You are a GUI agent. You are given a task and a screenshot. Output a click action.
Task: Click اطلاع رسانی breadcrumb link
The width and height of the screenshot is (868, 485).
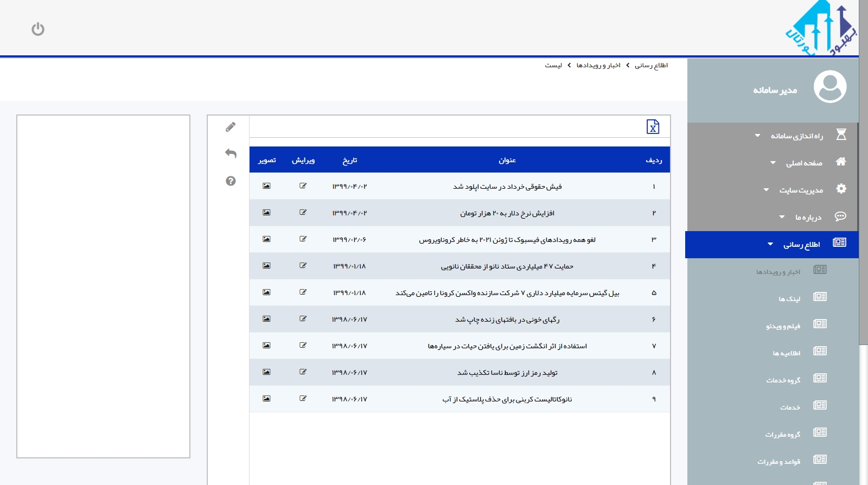[651, 66]
